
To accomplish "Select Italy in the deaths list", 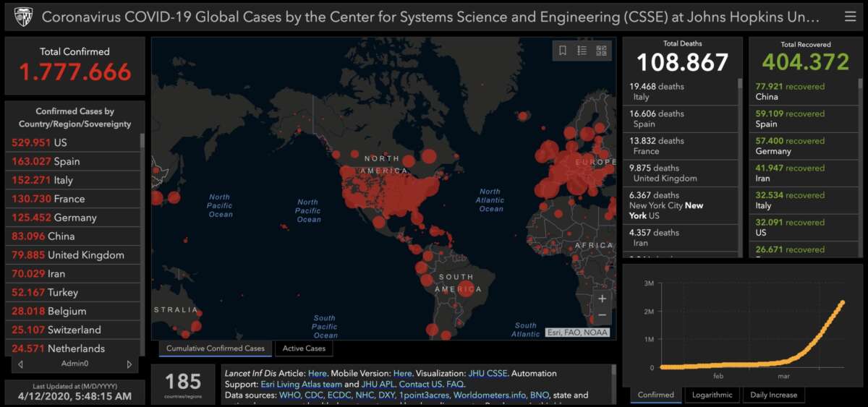I will tap(657, 91).
